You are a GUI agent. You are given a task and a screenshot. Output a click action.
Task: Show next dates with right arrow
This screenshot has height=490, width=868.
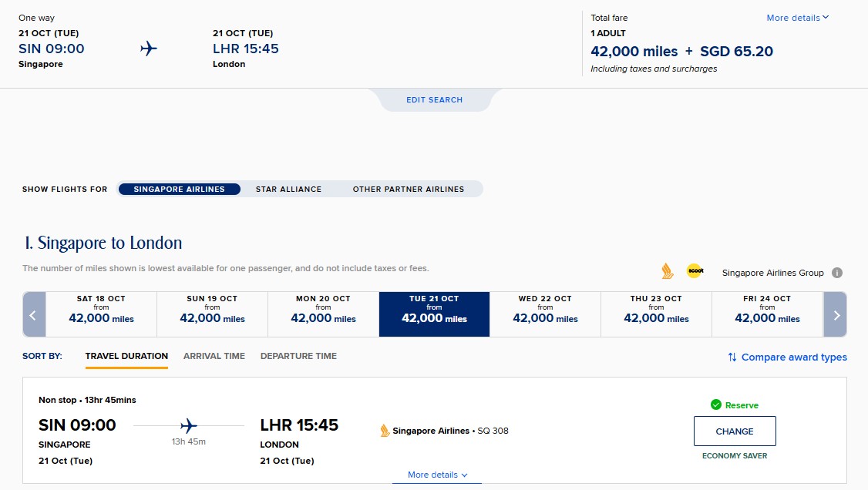point(836,314)
